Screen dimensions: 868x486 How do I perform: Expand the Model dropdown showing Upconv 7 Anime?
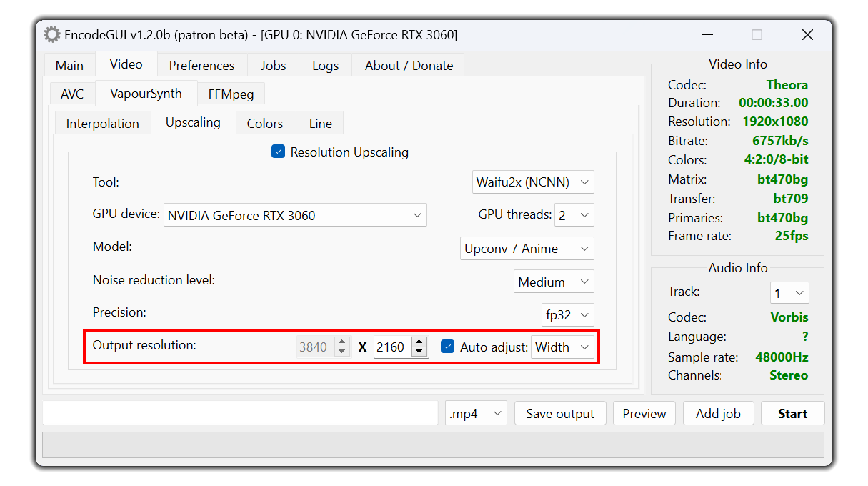coord(527,249)
